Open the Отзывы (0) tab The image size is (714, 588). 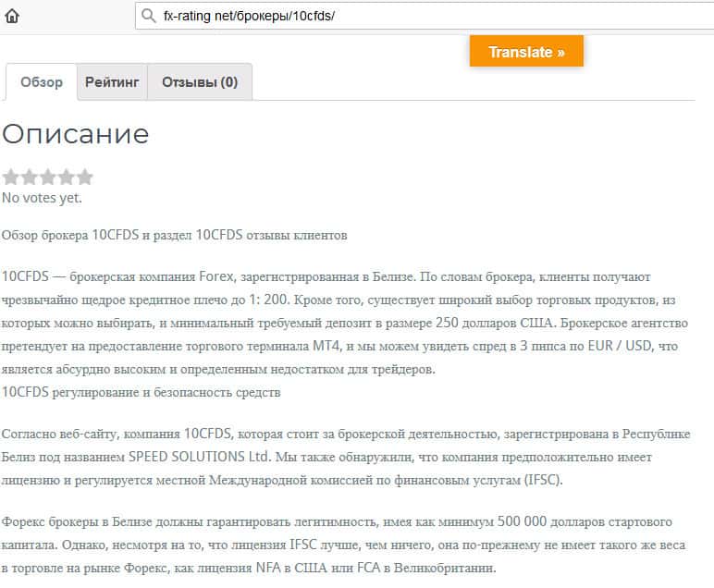(x=200, y=82)
